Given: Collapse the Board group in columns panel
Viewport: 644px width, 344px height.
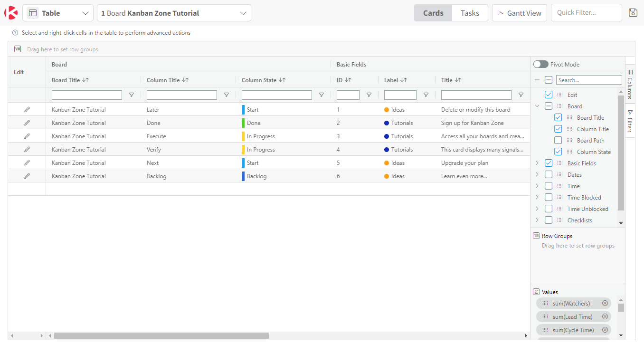Looking at the screenshot, I should [537, 106].
